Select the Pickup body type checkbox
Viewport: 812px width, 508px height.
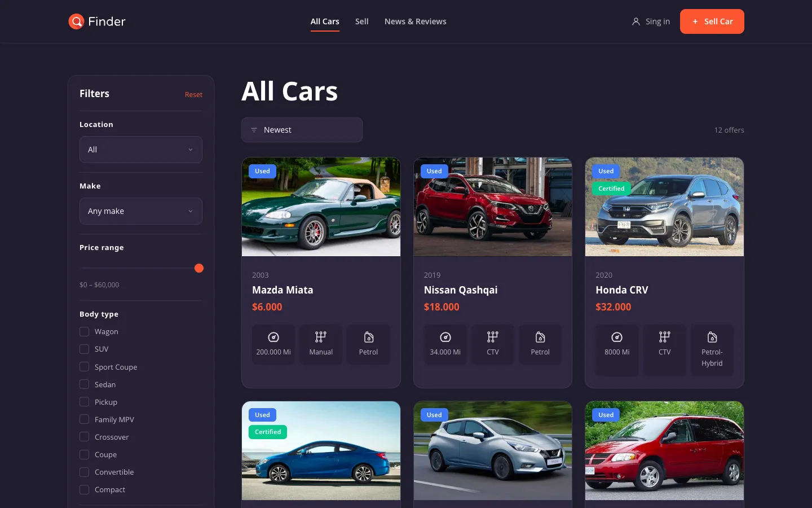click(x=85, y=402)
